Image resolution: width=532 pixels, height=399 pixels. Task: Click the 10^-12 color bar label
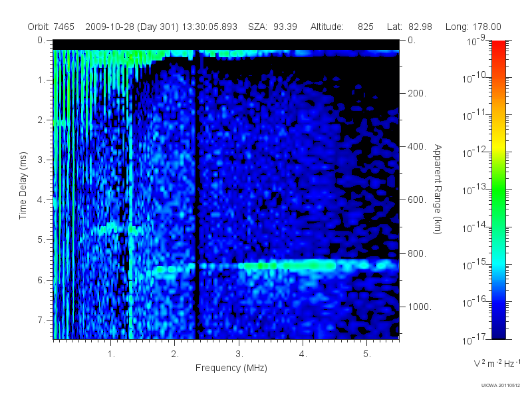click(474, 152)
